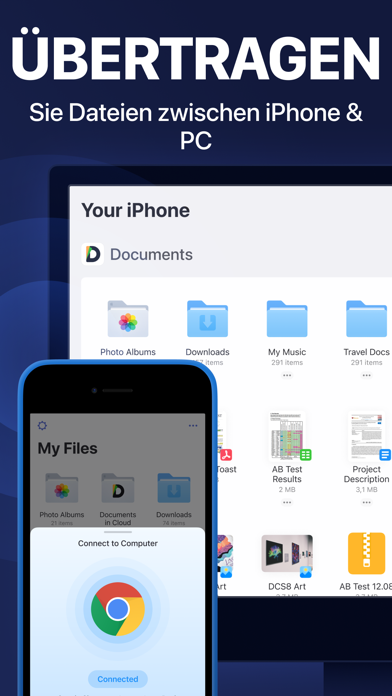Click the 'Documents' section label
The image size is (392, 696).
click(151, 255)
